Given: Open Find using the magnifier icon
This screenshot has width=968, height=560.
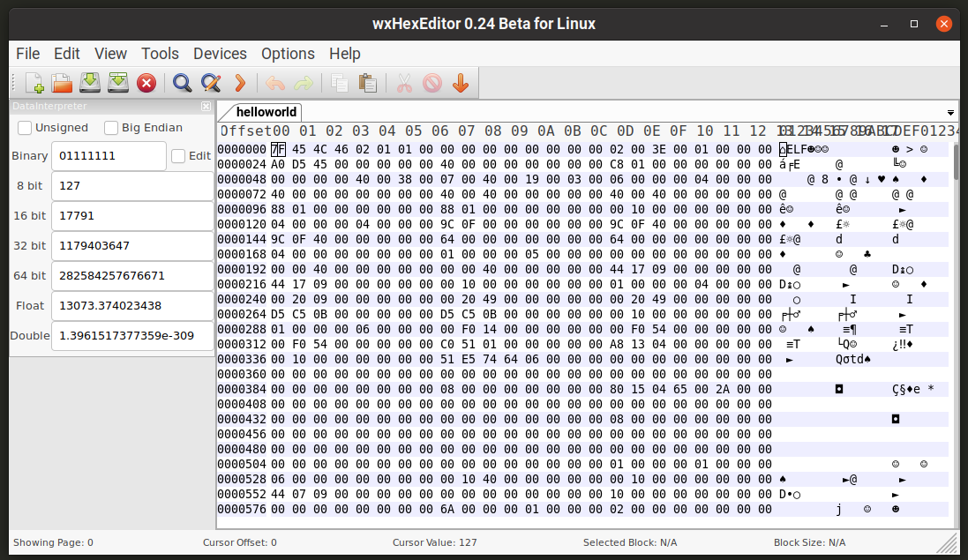Looking at the screenshot, I should pos(182,83).
